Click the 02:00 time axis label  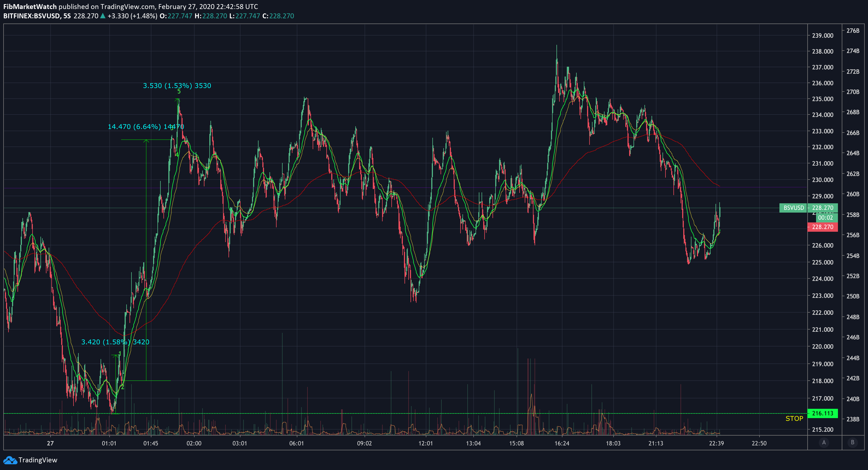pyautogui.click(x=194, y=443)
